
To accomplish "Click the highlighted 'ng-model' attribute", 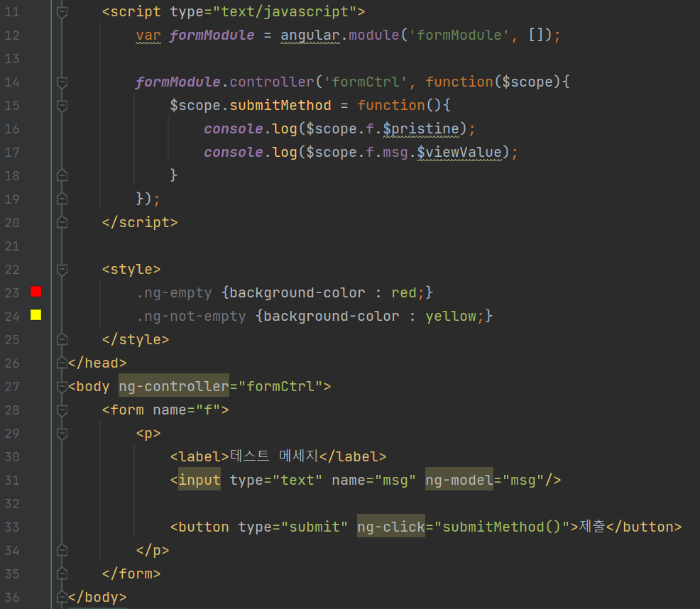I will [459, 480].
